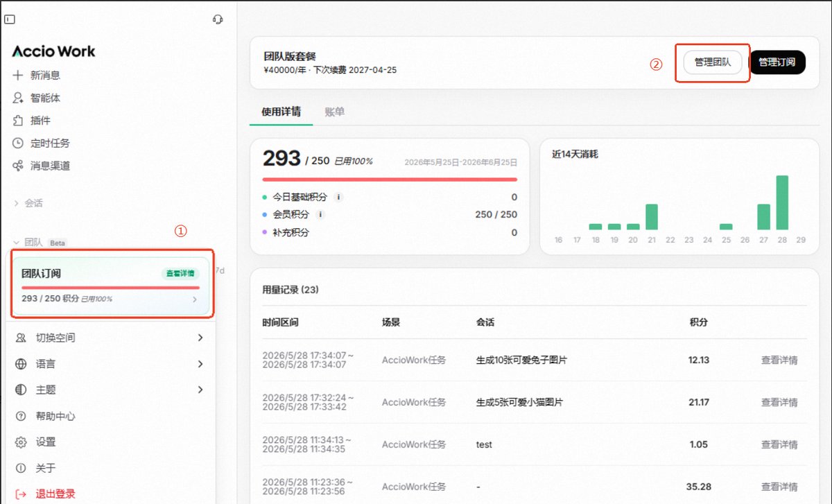Click the 时间区间 column header

coord(280,323)
